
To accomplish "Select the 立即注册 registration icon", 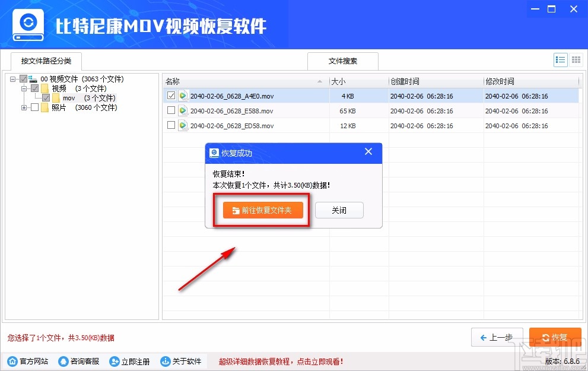I will pyautogui.click(x=112, y=361).
